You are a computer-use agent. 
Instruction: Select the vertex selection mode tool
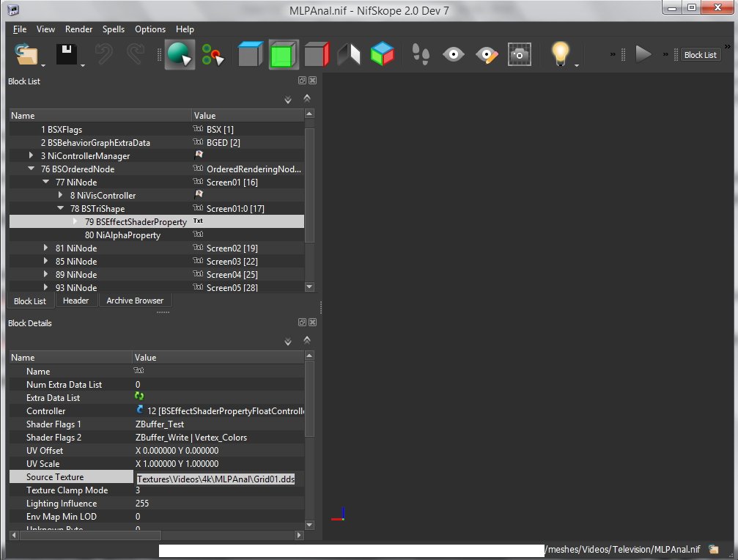pos(213,55)
